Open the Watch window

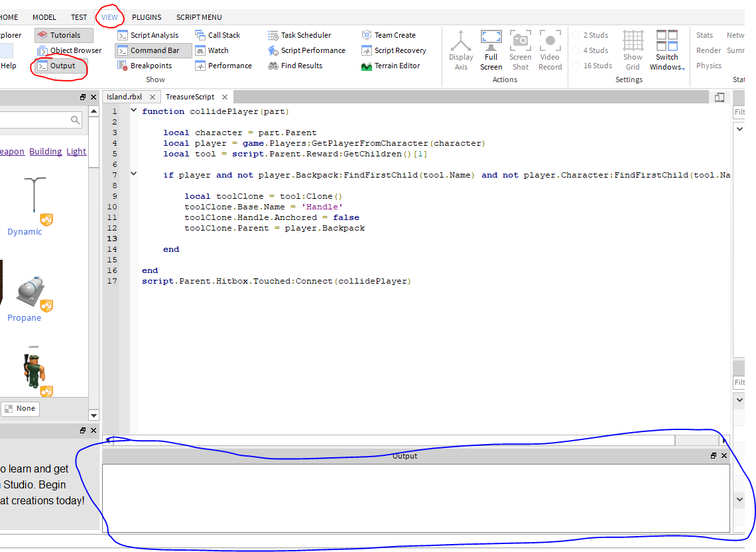click(212, 50)
